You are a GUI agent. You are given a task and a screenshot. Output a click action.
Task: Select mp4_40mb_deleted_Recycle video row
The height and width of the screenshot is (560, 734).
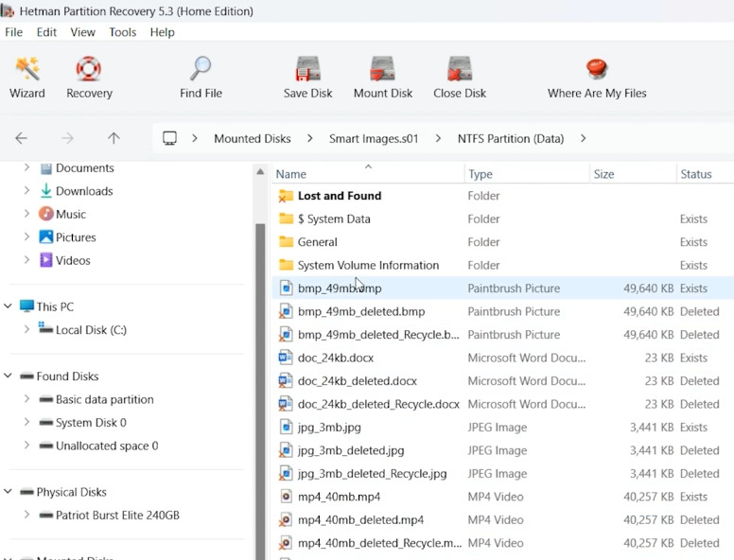pyautogui.click(x=501, y=543)
